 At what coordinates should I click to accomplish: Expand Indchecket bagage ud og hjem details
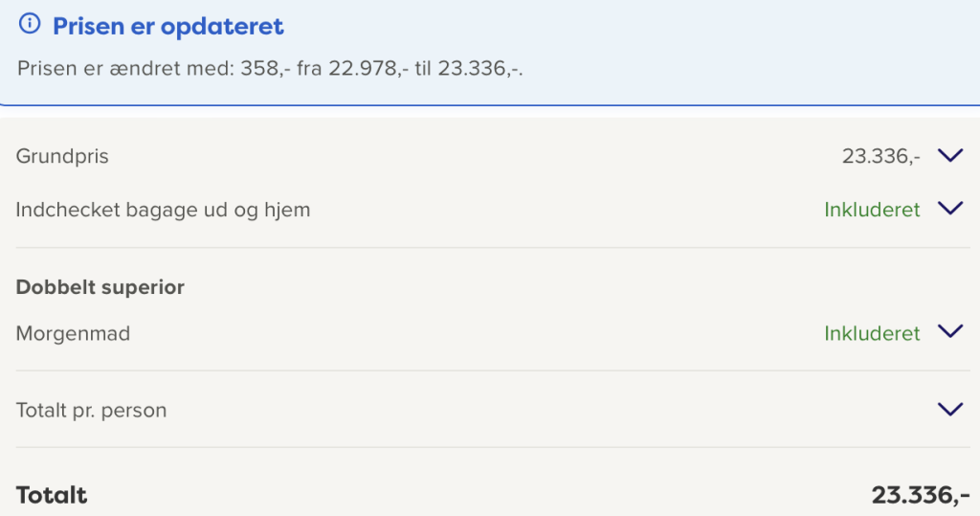(x=950, y=209)
